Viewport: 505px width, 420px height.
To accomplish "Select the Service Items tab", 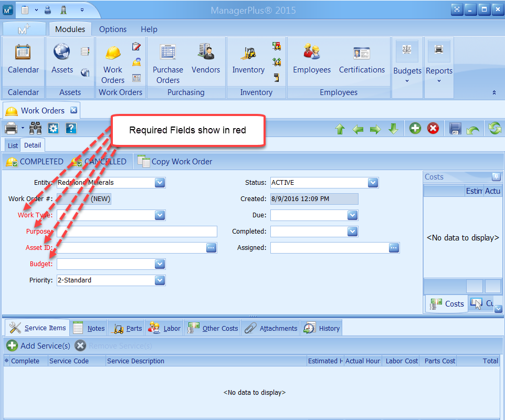I will coord(37,328).
